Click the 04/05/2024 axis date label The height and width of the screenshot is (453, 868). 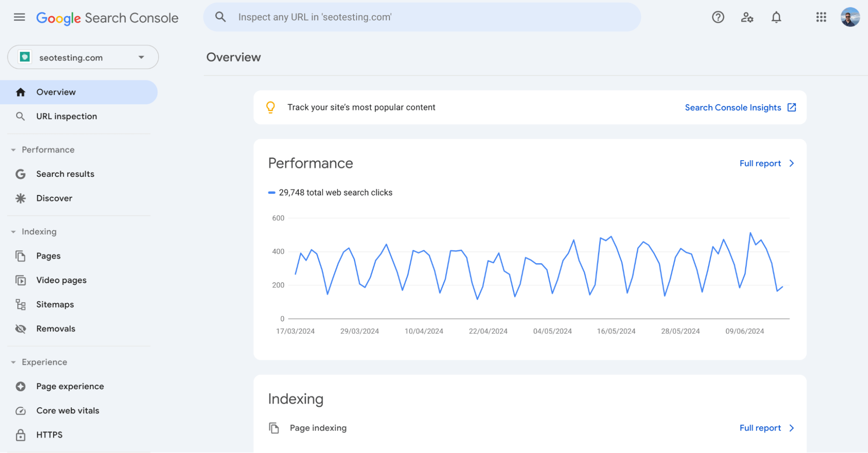pyautogui.click(x=552, y=331)
